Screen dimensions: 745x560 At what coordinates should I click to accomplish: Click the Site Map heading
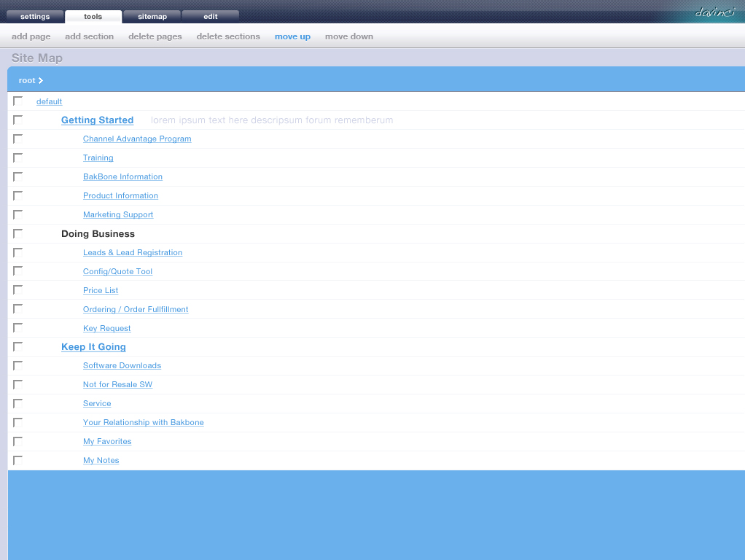(37, 58)
